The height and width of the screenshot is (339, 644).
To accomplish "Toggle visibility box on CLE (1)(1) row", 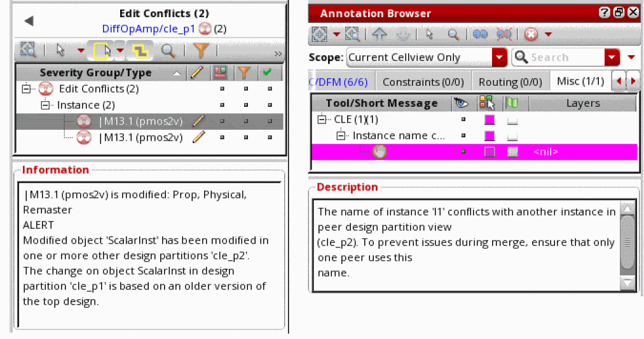I will coord(463,119).
